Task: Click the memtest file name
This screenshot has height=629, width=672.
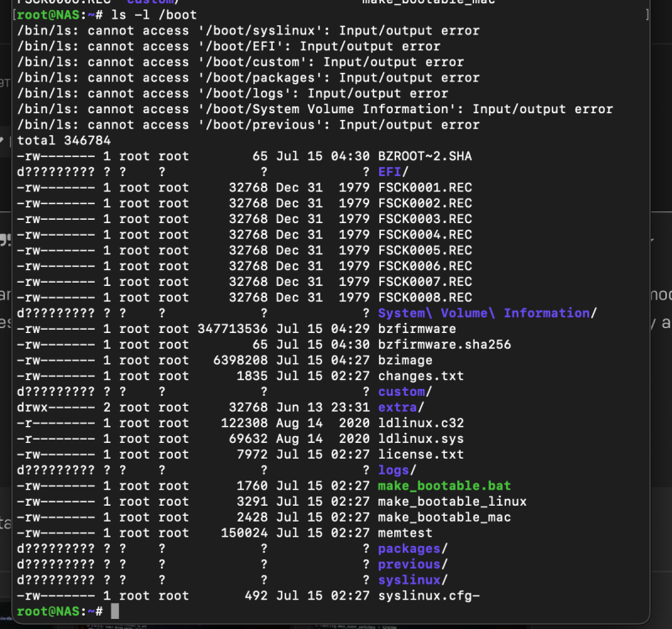Action: pos(405,533)
